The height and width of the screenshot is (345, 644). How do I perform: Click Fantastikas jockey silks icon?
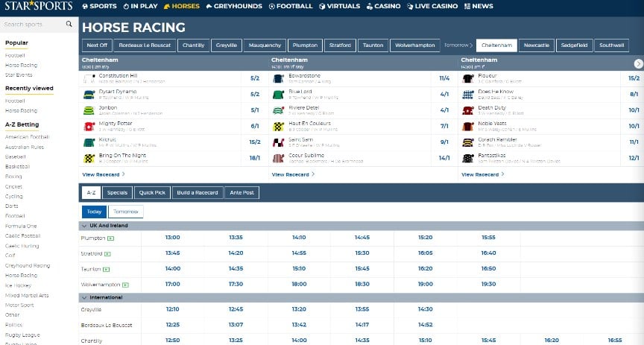468,158
